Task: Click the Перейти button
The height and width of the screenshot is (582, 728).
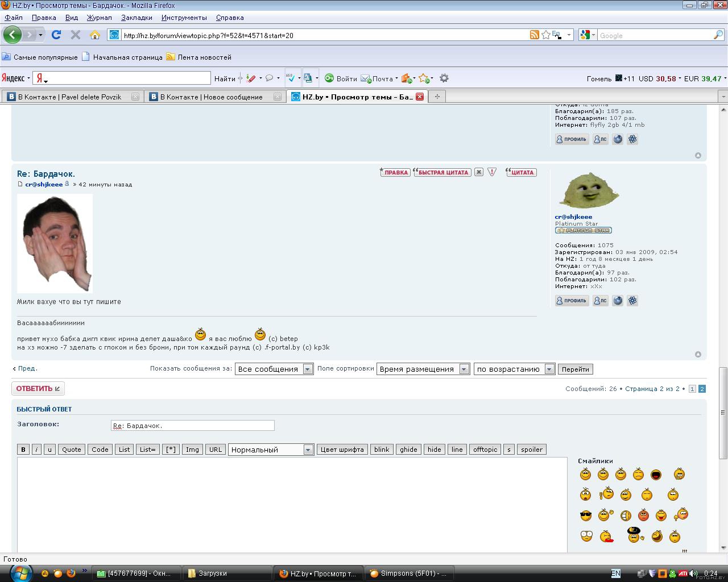Action: (575, 369)
